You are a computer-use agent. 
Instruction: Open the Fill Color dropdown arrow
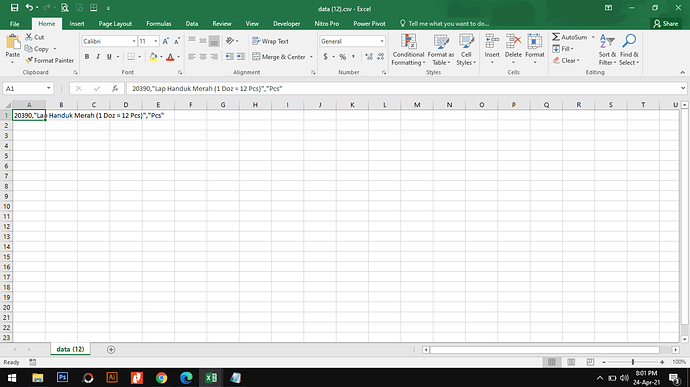pos(161,57)
